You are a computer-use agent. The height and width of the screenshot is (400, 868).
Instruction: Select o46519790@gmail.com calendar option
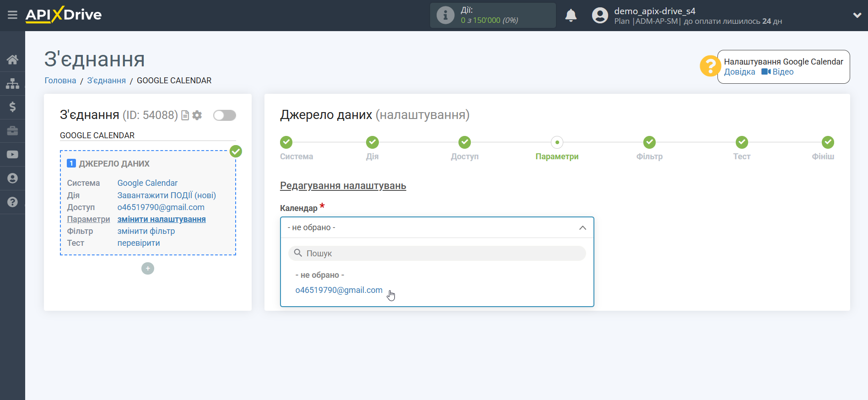coord(339,290)
